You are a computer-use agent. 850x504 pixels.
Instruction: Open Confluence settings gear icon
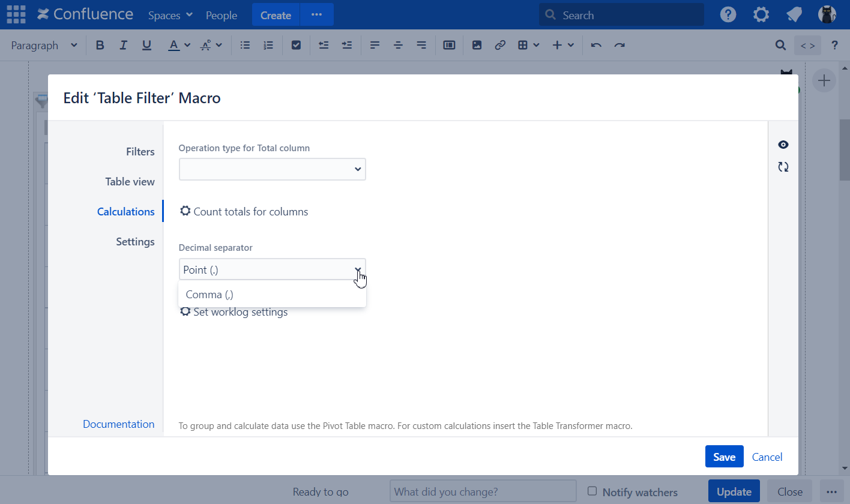pyautogui.click(x=761, y=15)
